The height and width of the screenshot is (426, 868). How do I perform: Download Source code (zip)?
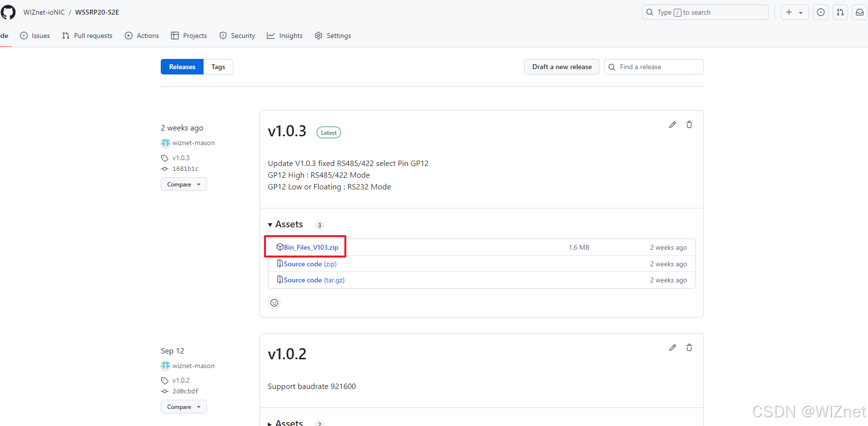tap(310, 264)
